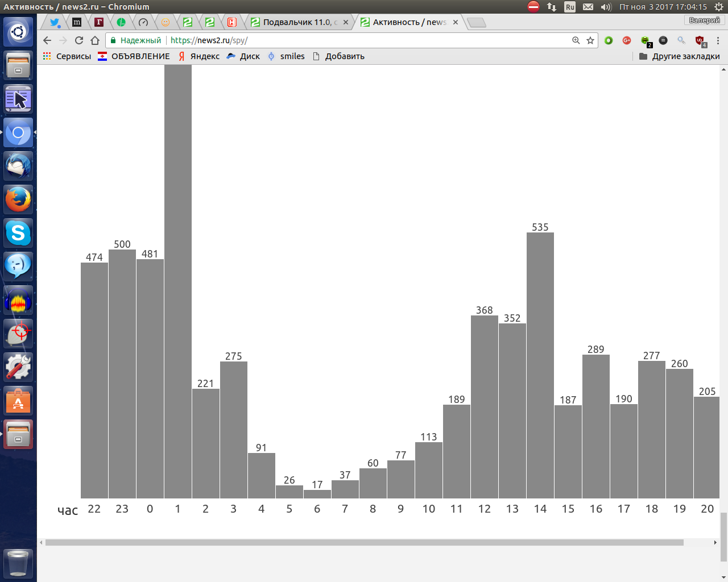Open the Chrome three-dot menu
The image size is (728, 582).
718,40
